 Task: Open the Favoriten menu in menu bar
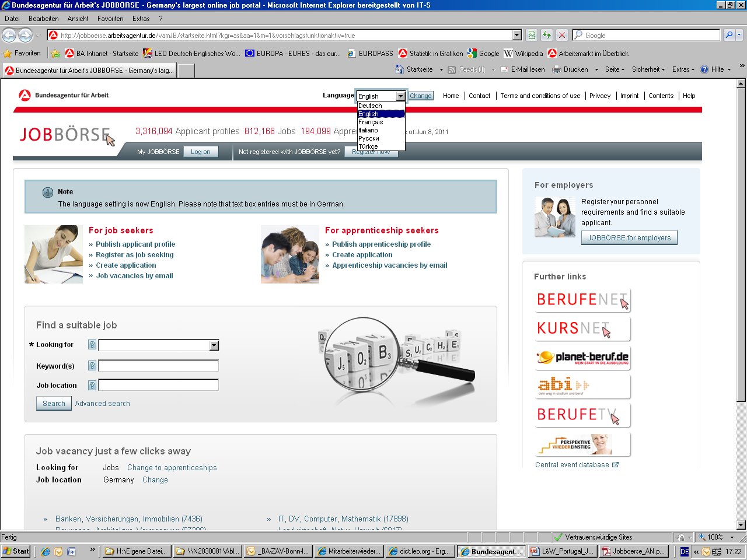[110, 19]
